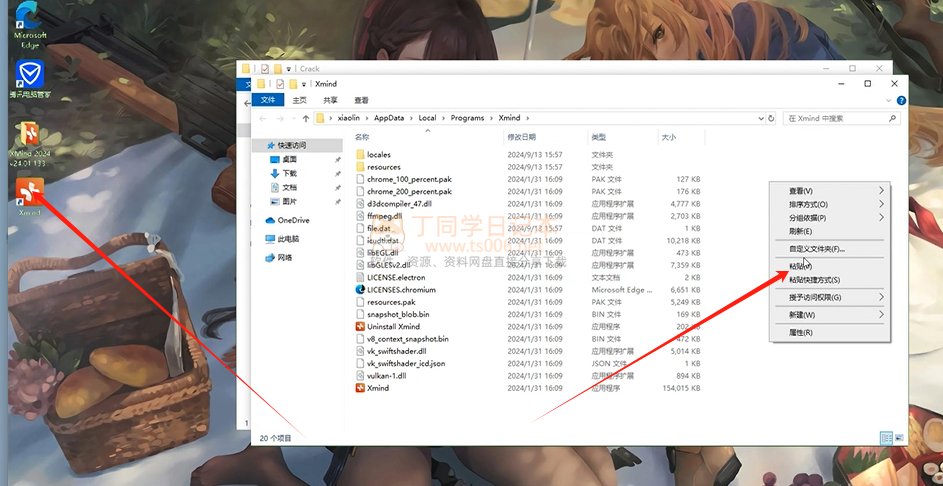Image resolution: width=943 pixels, height=486 pixels.
Task: Click the properties checkmark quick access icon
Action: click(280, 84)
